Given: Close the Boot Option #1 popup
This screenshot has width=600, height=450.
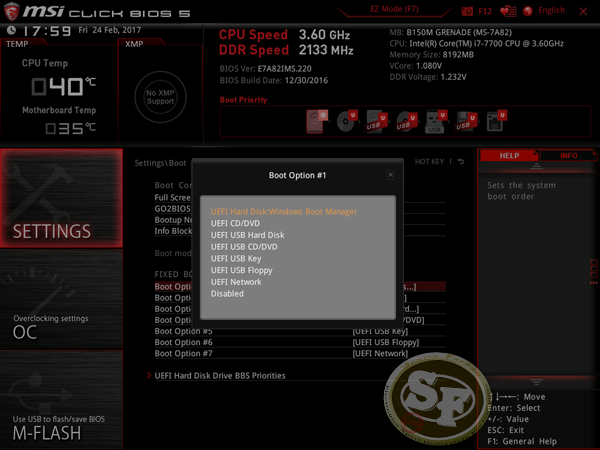Looking at the screenshot, I should tap(390, 175).
